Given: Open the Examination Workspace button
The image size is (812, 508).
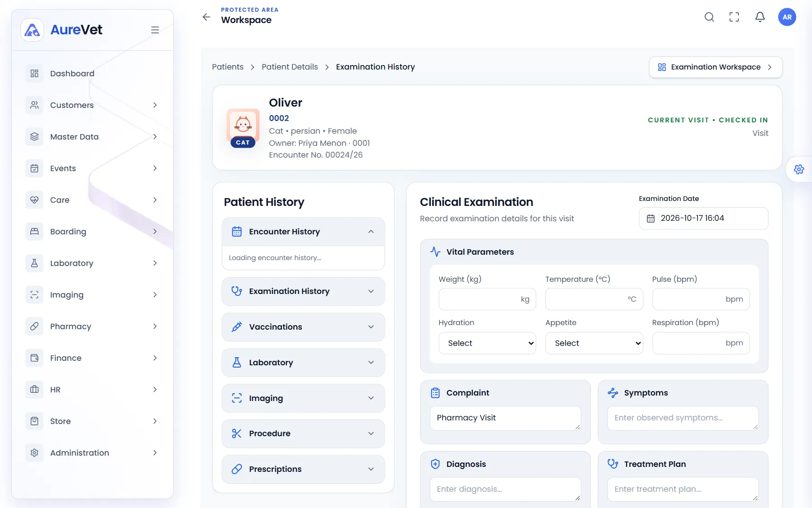Looking at the screenshot, I should point(715,67).
